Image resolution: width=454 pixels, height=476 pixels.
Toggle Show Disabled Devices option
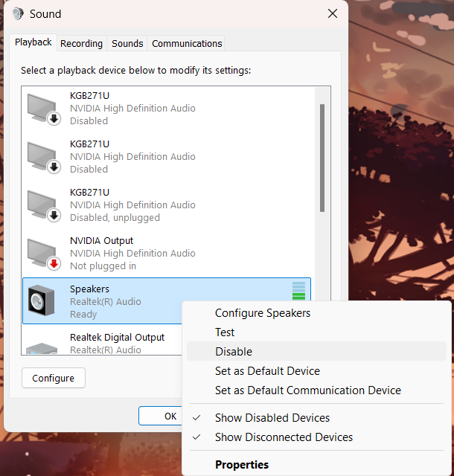pyautogui.click(x=316, y=418)
